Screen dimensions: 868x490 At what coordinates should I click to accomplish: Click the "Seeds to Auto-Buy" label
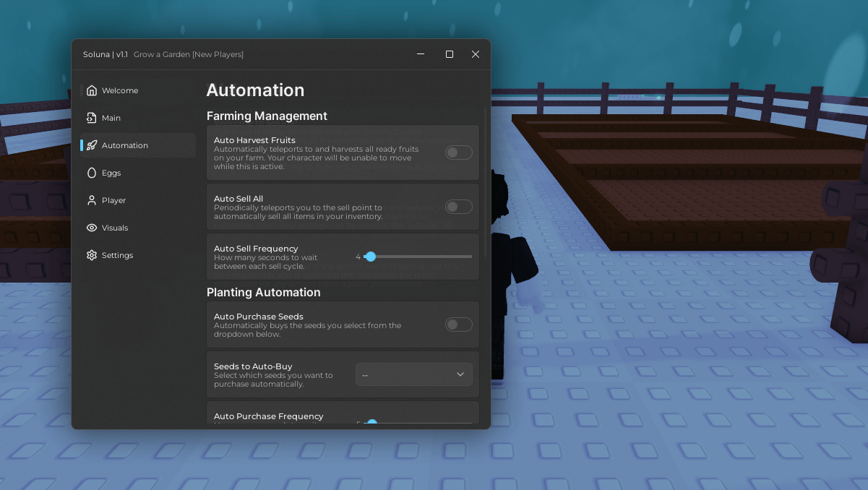pos(253,366)
